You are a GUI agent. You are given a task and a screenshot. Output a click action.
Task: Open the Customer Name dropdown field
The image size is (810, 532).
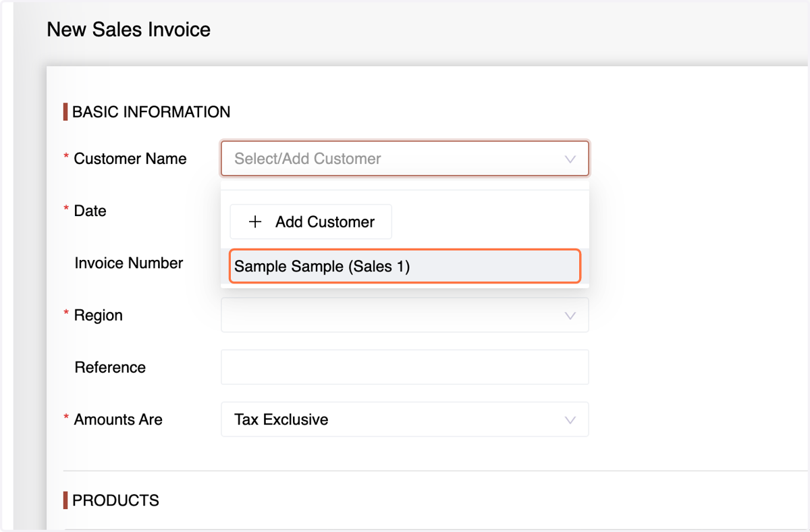point(404,159)
